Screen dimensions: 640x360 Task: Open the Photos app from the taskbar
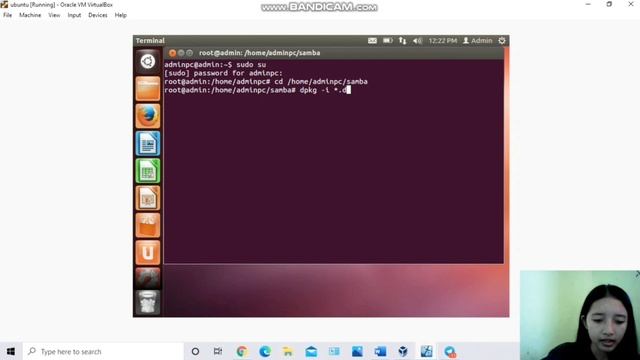357,351
